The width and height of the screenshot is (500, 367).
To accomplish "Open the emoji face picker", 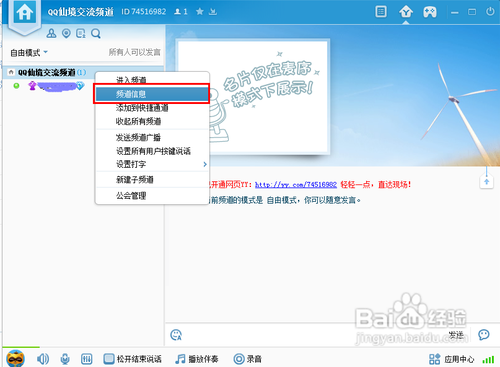I will click(176, 335).
